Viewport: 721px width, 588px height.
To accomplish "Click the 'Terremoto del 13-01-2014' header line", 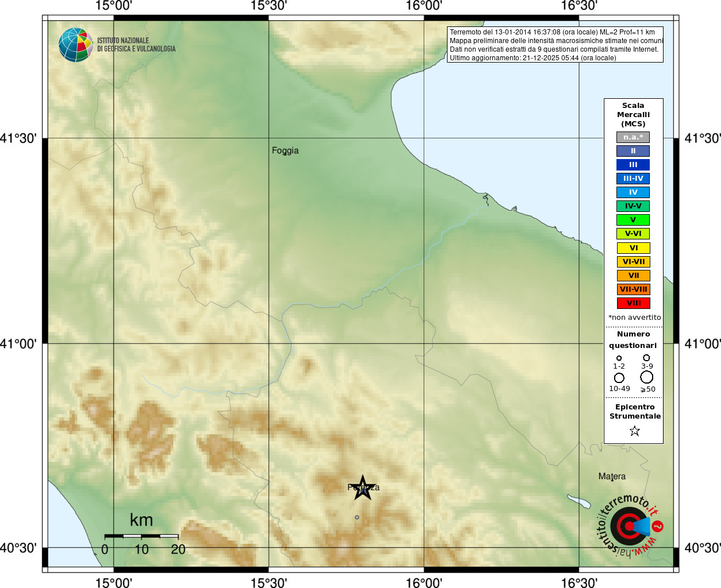I will pos(552,32).
